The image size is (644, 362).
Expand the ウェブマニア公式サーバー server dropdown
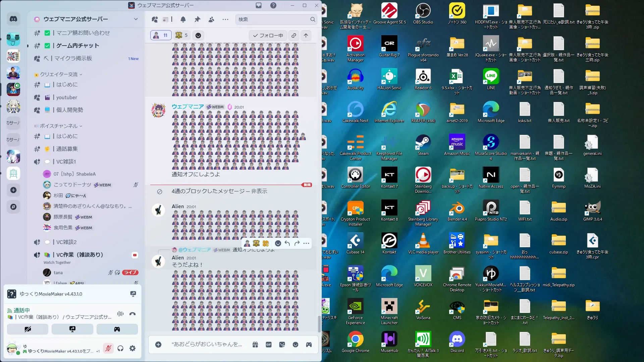[x=136, y=19]
